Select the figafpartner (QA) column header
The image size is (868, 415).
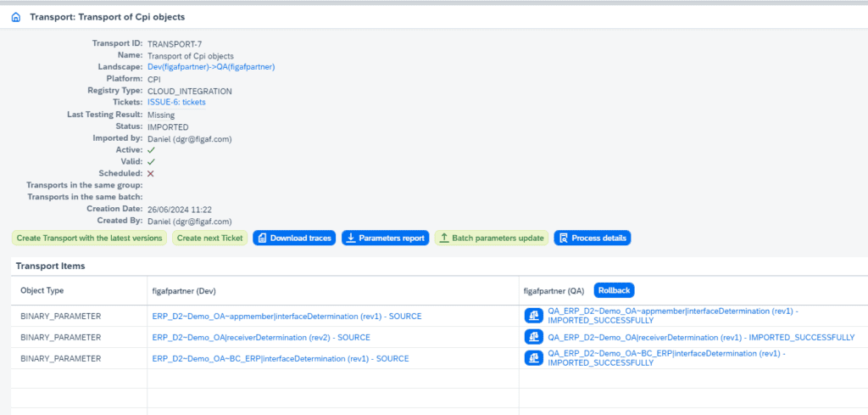(555, 289)
